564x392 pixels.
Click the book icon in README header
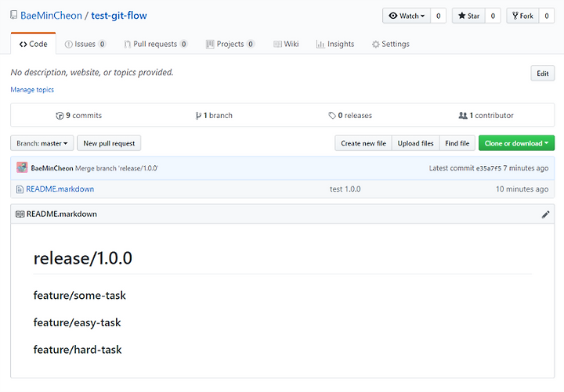point(20,214)
